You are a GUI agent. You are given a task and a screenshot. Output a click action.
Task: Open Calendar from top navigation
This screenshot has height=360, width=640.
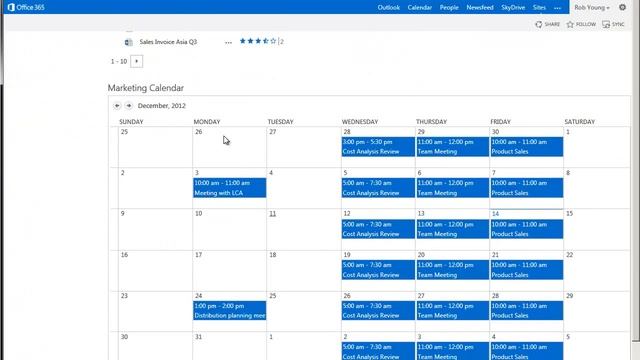[420, 8]
